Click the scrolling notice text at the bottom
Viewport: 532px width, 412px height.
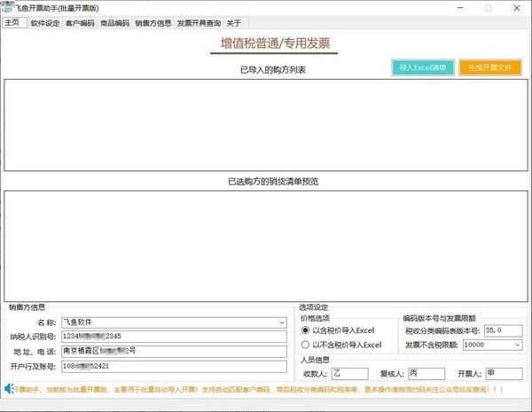pos(259,390)
